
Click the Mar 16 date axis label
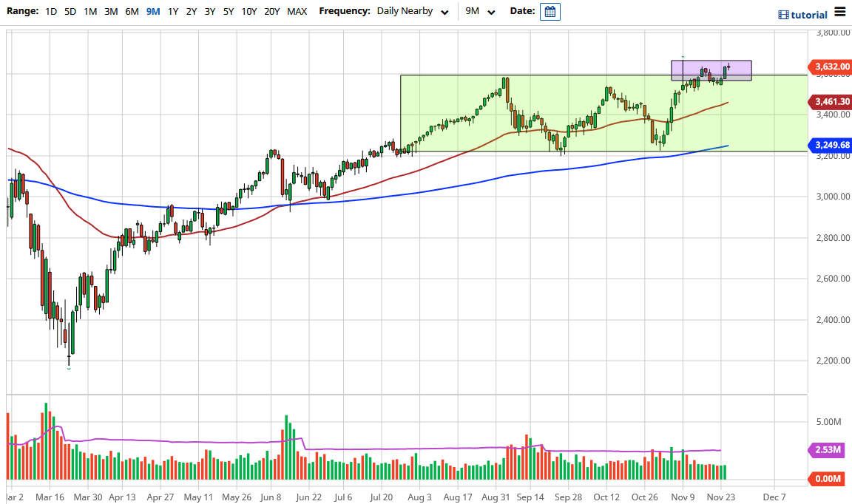coord(50,497)
